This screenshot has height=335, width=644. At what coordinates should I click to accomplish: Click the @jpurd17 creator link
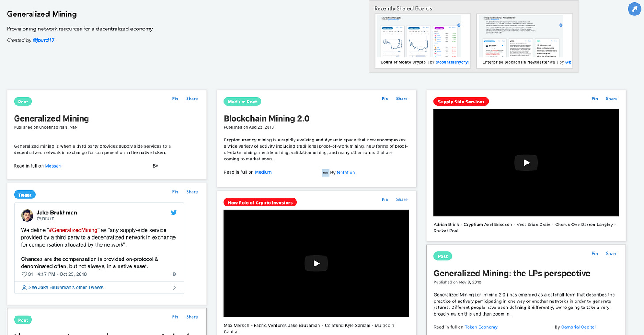point(43,40)
